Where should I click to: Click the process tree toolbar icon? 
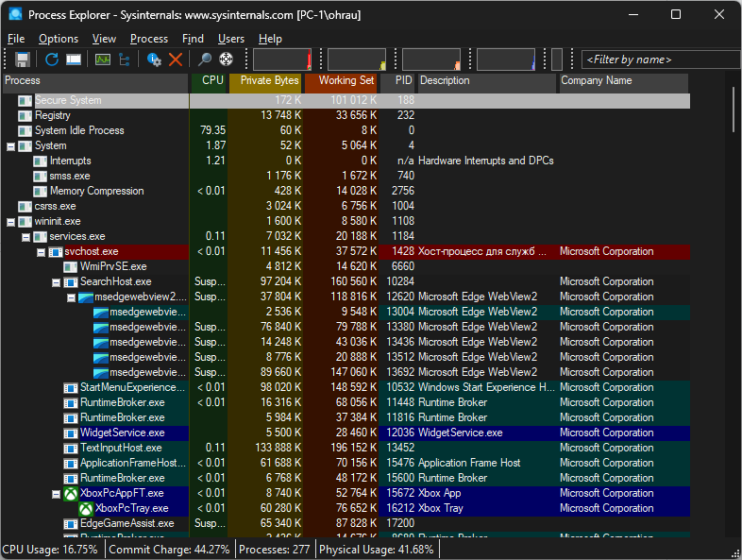pos(124,59)
